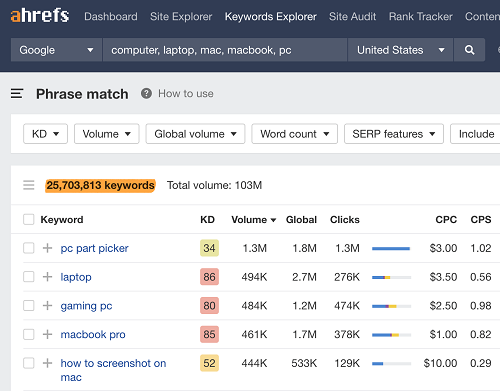
Task: Open the Google search engine dropdown
Action: [56, 50]
